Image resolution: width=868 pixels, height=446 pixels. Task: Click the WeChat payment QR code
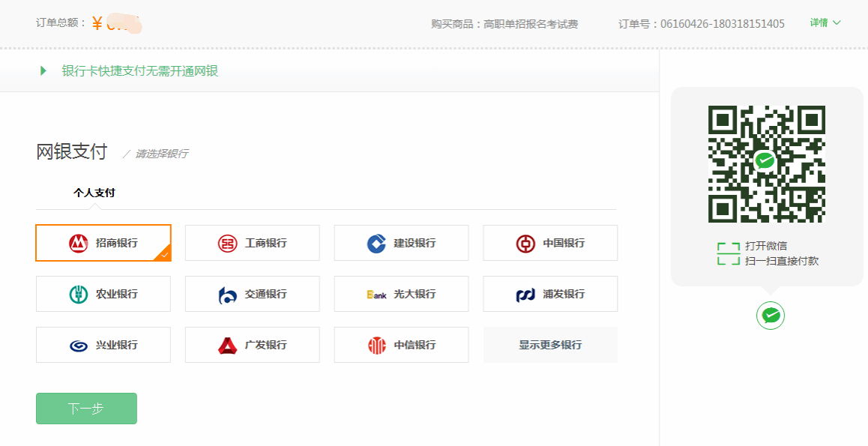(767, 164)
